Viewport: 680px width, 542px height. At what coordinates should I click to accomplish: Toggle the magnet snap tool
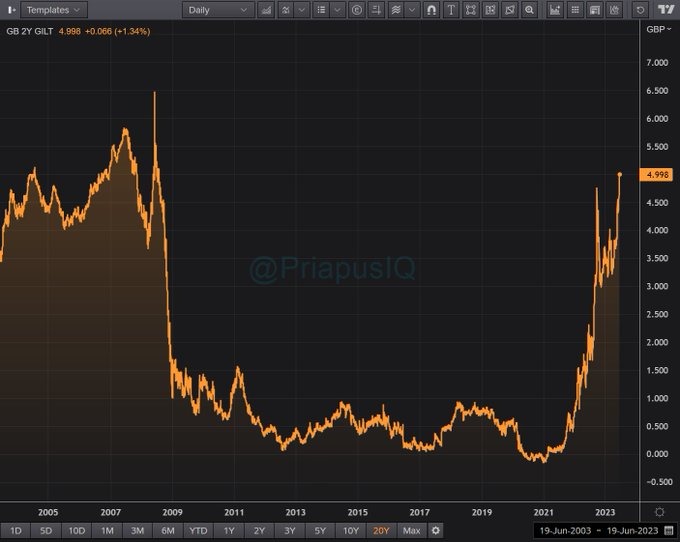432,10
